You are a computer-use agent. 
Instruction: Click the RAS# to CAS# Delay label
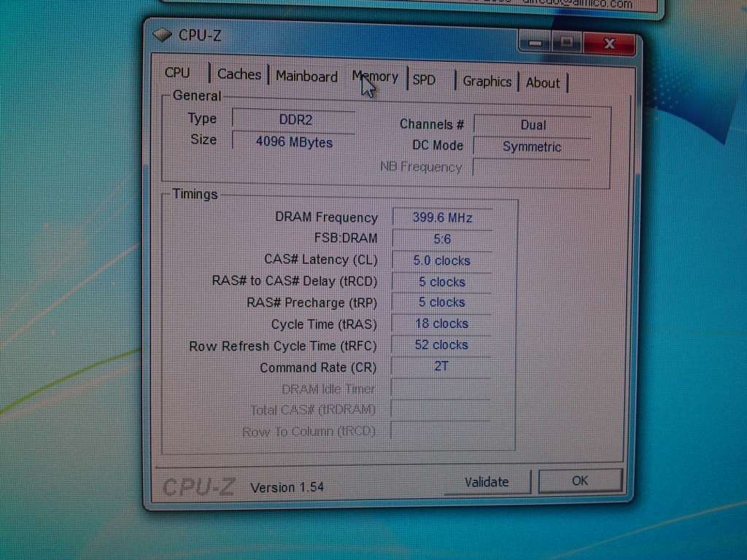pyautogui.click(x=295, y=281)
